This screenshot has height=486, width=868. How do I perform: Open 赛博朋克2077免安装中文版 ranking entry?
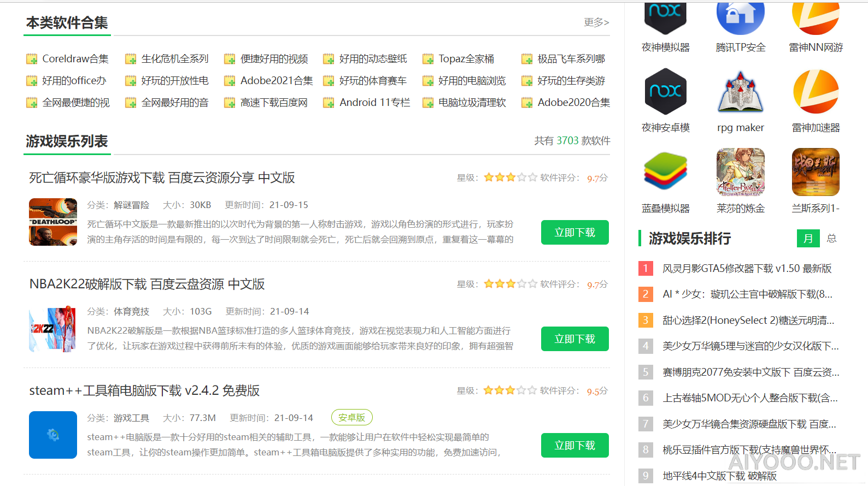coord(751,372)
